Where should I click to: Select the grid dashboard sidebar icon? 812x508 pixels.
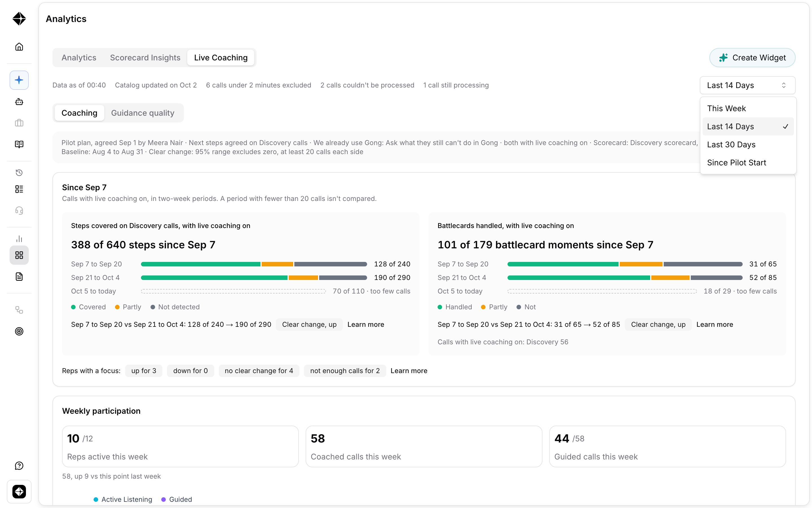(x=19, y=255)
